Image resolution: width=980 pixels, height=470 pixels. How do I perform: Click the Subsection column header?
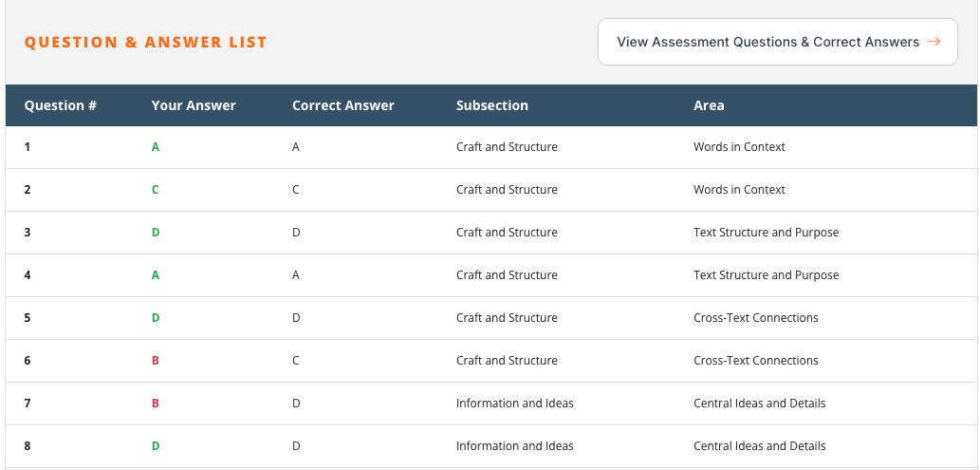[491, 105]
